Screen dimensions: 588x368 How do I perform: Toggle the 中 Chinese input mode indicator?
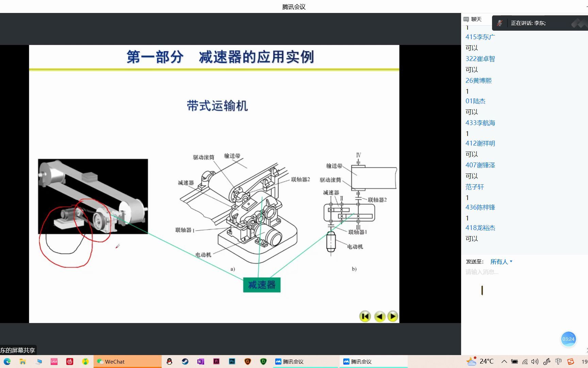click(558, 362)
